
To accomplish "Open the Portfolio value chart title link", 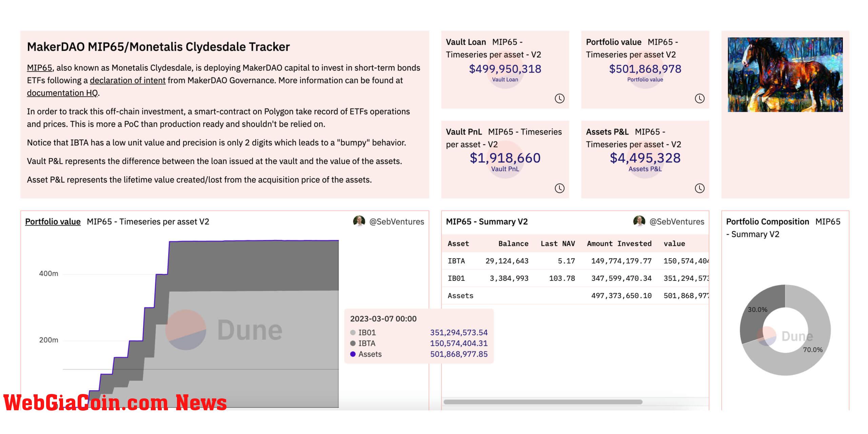I will coord(53,221).
